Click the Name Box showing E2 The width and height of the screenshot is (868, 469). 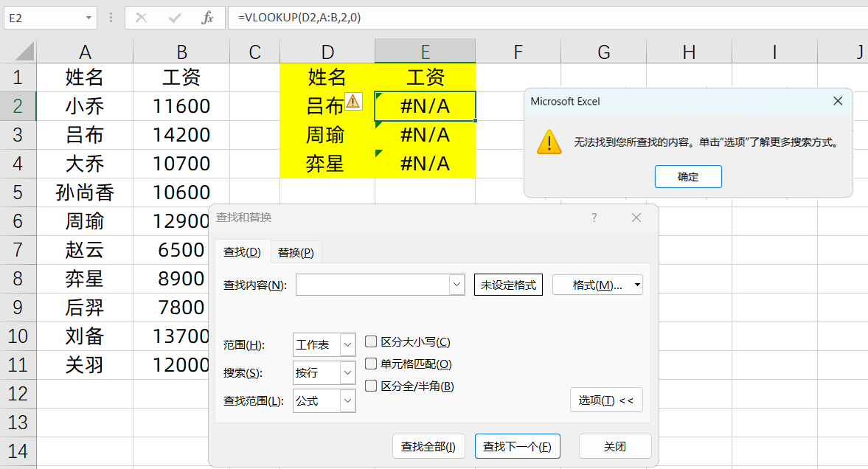pyautogui.click(x=44, y=18)
